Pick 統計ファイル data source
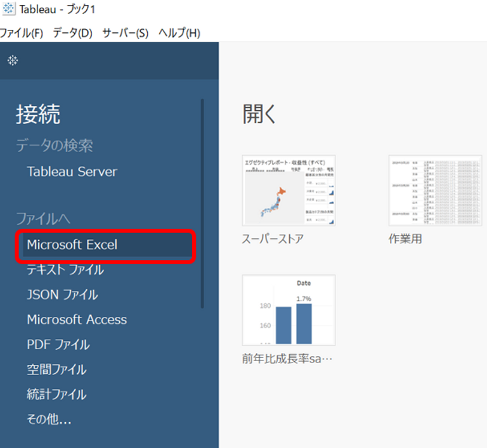The height and width of the screenshot is (448, 487). (56, 394)
